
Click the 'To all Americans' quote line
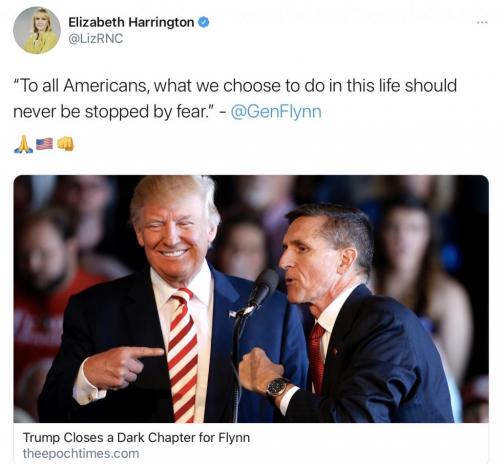[x=235, y=86]
